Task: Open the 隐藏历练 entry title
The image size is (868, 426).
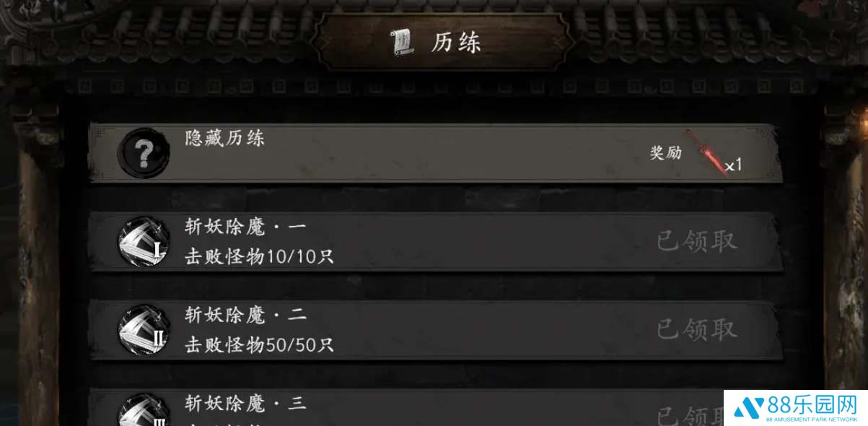Action: coord(225,138)
